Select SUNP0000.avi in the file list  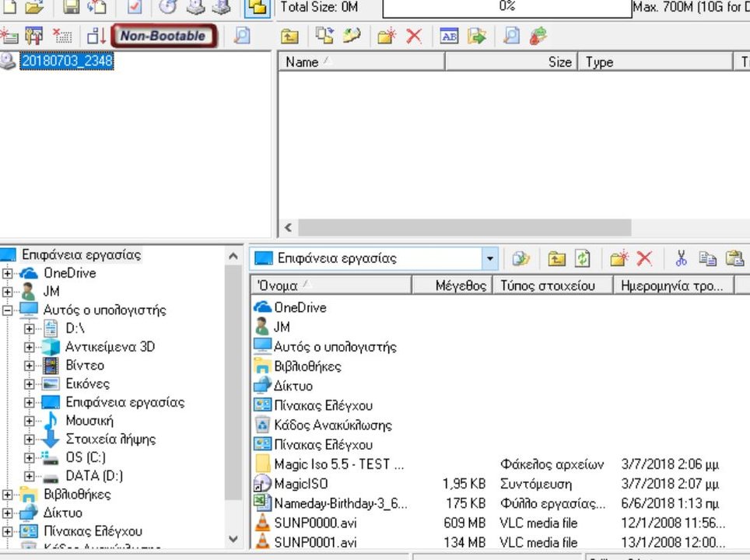(315, 523)
